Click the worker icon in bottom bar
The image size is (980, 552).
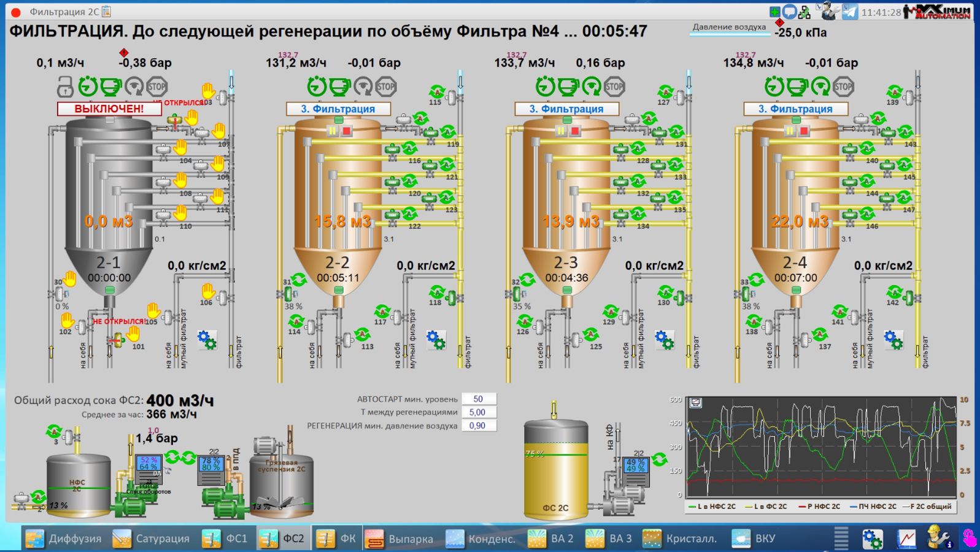[x=939, y=537]
